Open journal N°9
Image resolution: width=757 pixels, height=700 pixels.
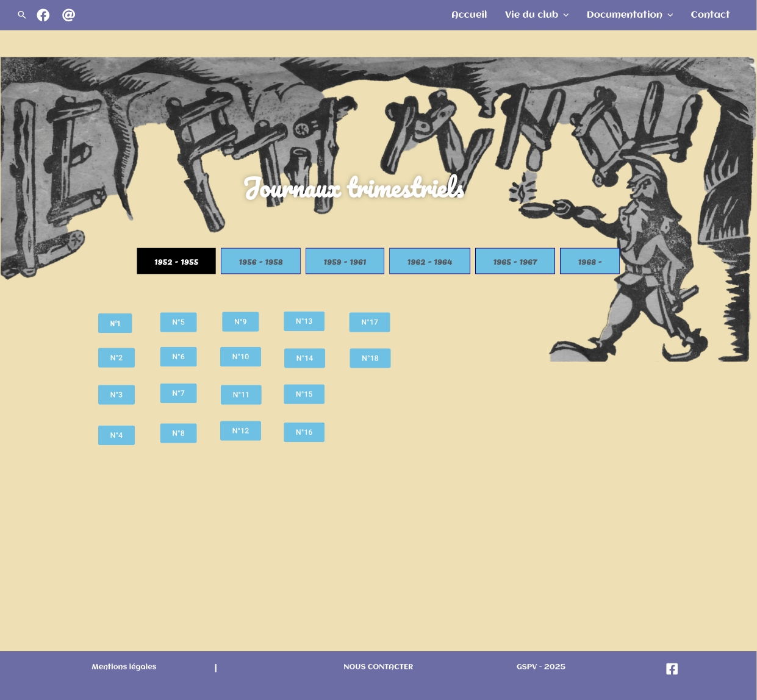pyautogui.click(x=240, y=322)
